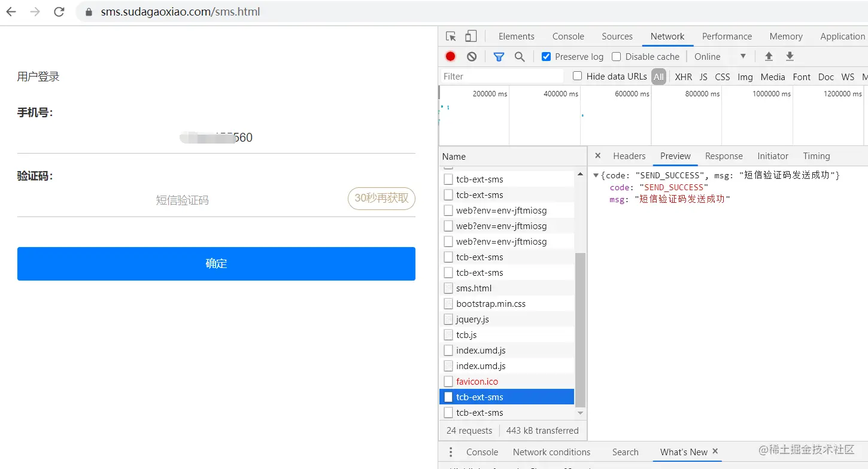Check Hide data URLs checkbox
This screenshot has width=868, height=469.
click(578, 76)
